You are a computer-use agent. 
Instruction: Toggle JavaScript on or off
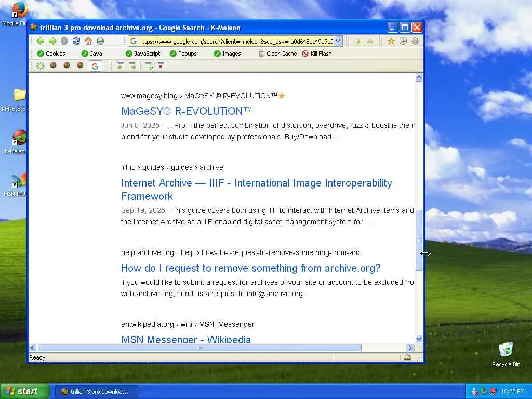click(142, 54)
